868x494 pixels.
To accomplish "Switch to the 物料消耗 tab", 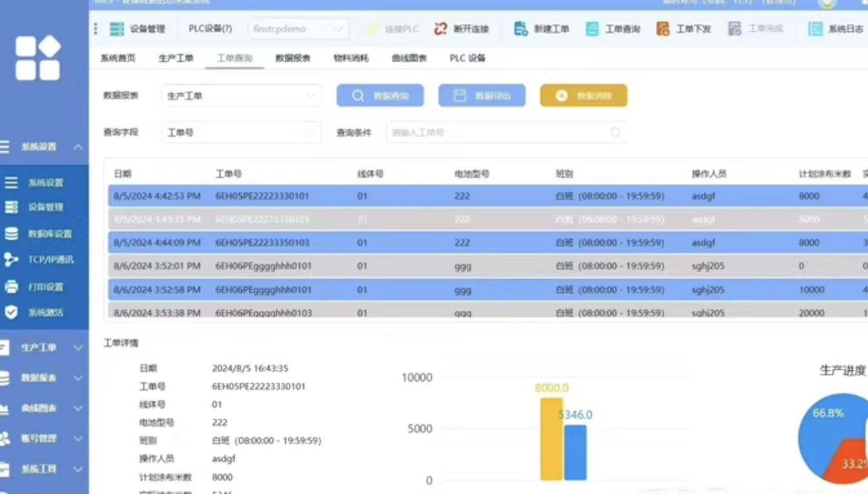I will click(x=351, y=58).
